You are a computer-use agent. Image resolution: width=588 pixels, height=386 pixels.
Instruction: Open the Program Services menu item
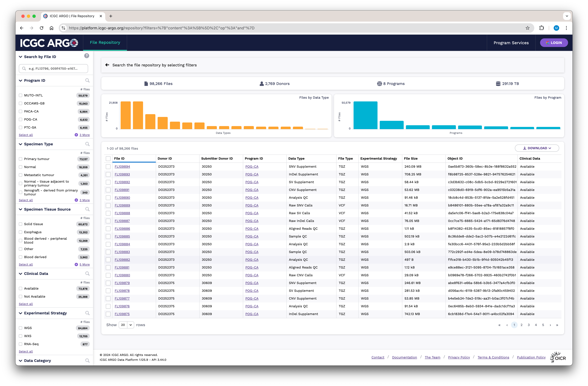coord(511,43)
